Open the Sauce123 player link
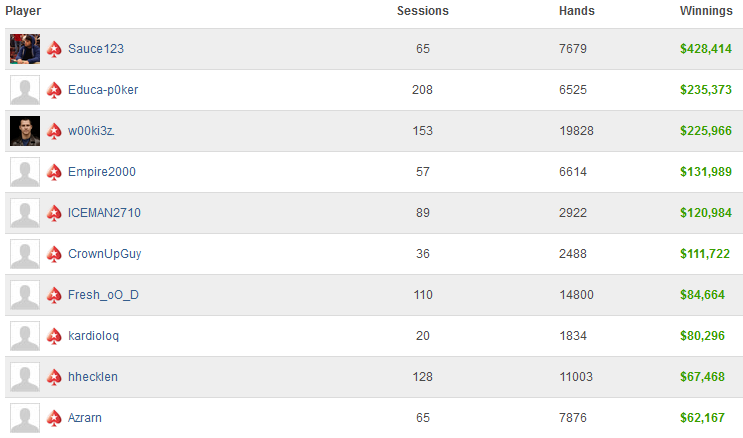The image size is (743, 438). [96, 49]
